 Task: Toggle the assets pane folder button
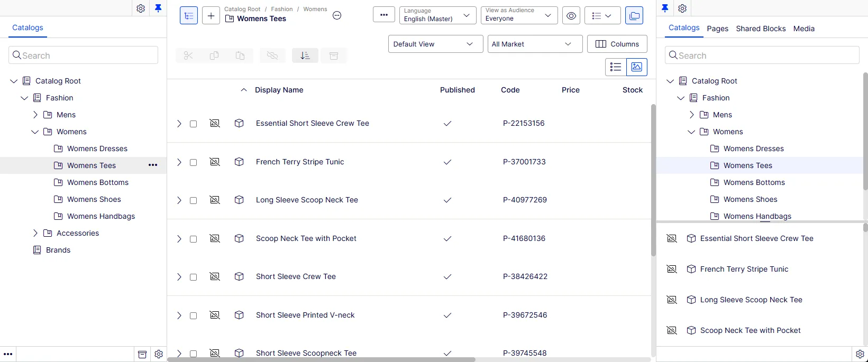(634, 16)
